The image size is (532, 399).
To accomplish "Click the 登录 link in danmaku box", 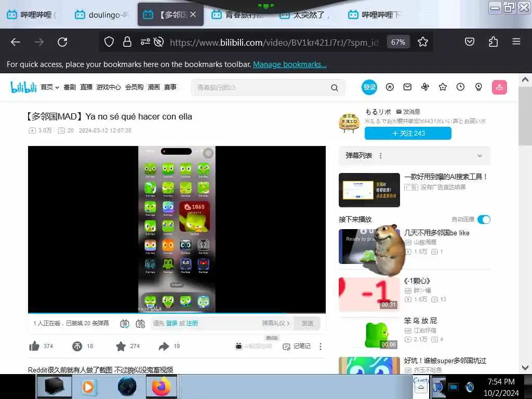I will [x=171, y=323].
